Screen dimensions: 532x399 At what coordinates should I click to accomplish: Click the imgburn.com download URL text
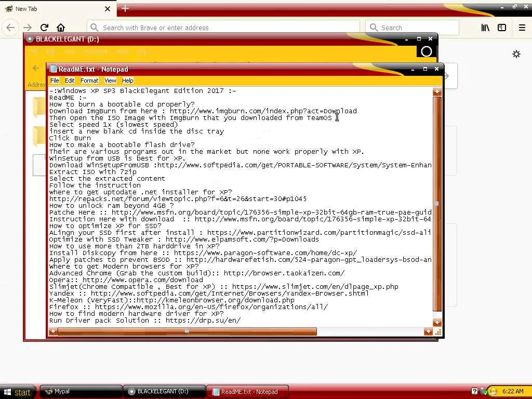click(x=263, y=111)
